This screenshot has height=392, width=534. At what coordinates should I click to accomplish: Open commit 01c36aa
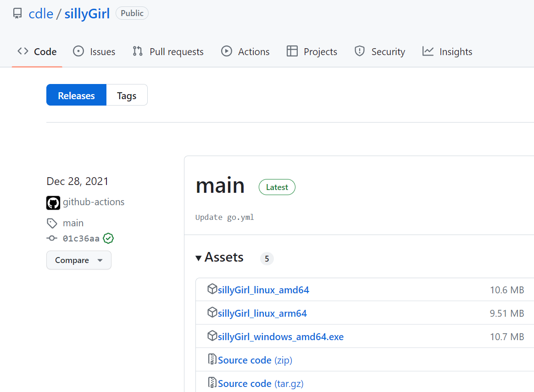click(81, 238)
